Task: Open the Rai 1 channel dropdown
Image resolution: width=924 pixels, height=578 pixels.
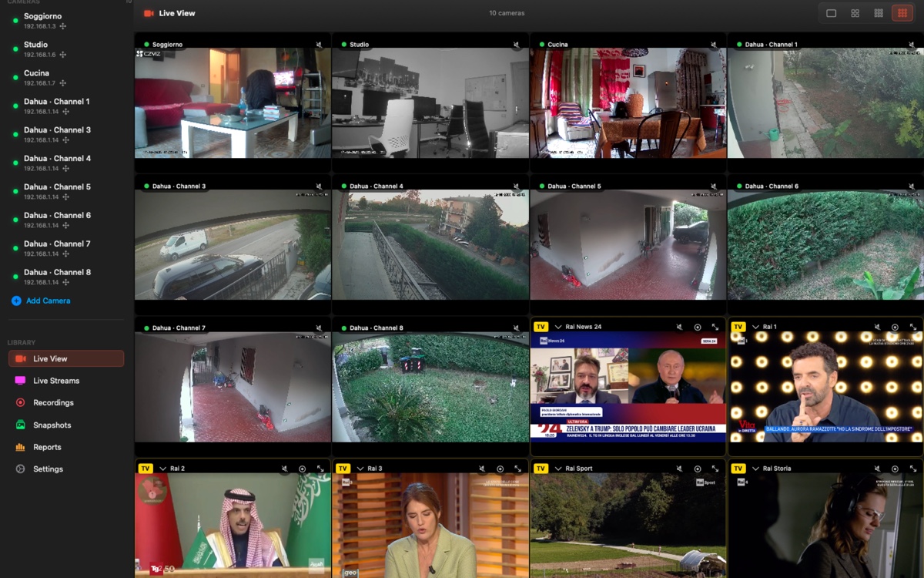Action: (756, 327)
